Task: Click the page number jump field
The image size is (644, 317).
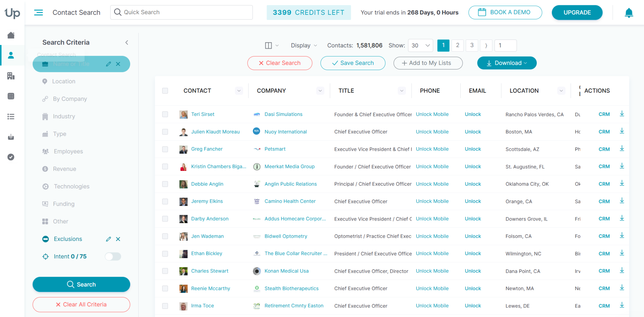Action: tap(505, 46)
